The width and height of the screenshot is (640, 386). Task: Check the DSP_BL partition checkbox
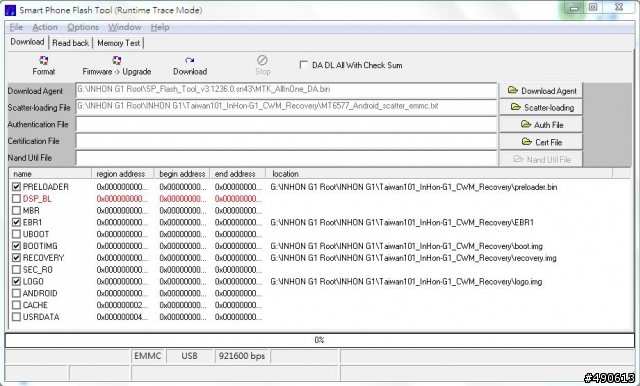[x=16, y=199]
